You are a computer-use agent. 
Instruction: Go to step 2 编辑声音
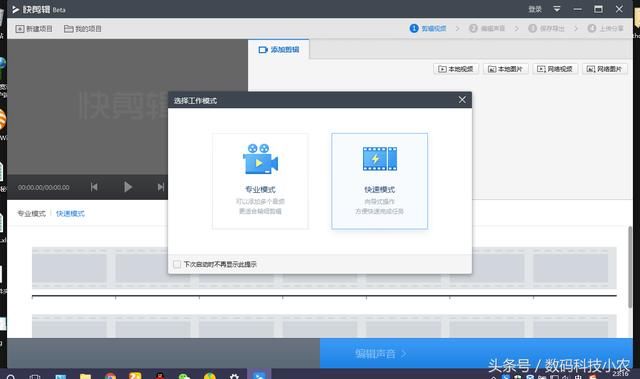487,29
